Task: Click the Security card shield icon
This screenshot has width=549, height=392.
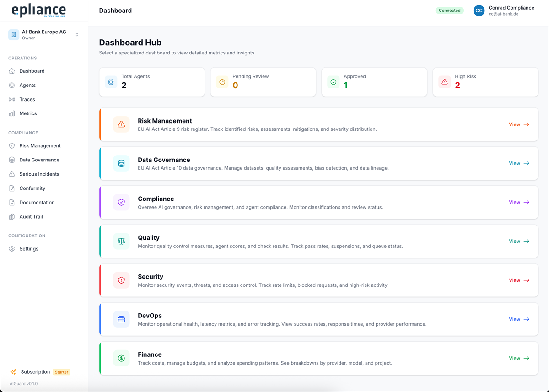Action: 121,280
